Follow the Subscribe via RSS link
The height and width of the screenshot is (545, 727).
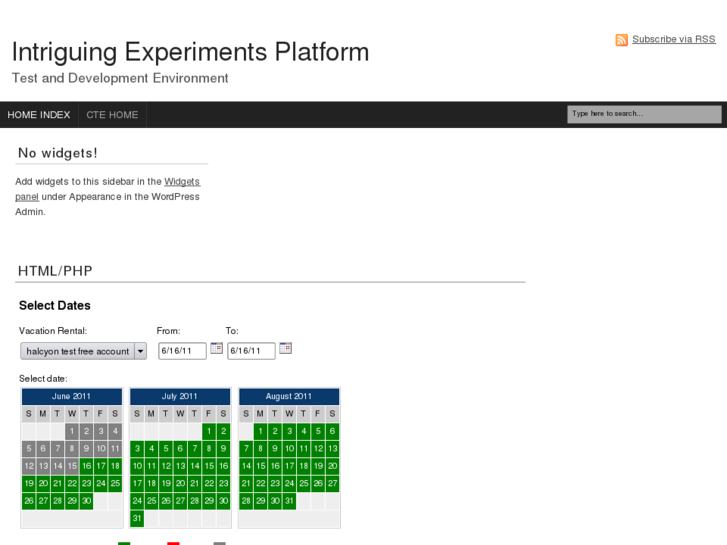[673, 39]
